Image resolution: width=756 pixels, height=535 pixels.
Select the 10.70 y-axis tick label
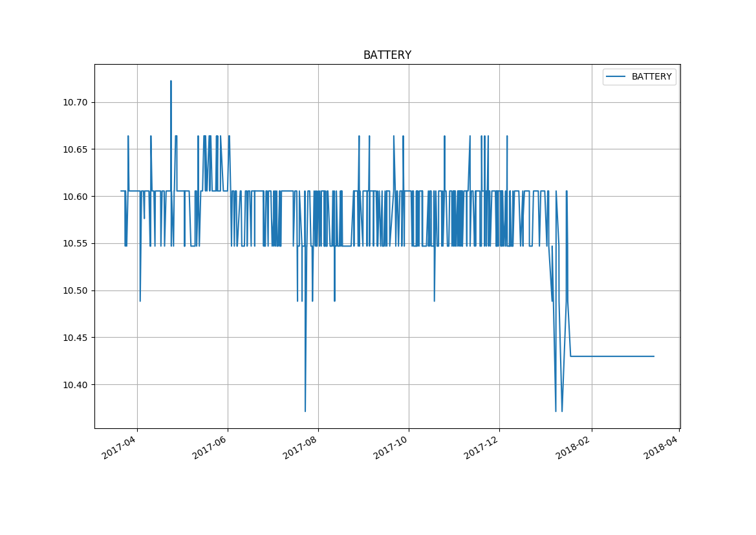[76, 102]
